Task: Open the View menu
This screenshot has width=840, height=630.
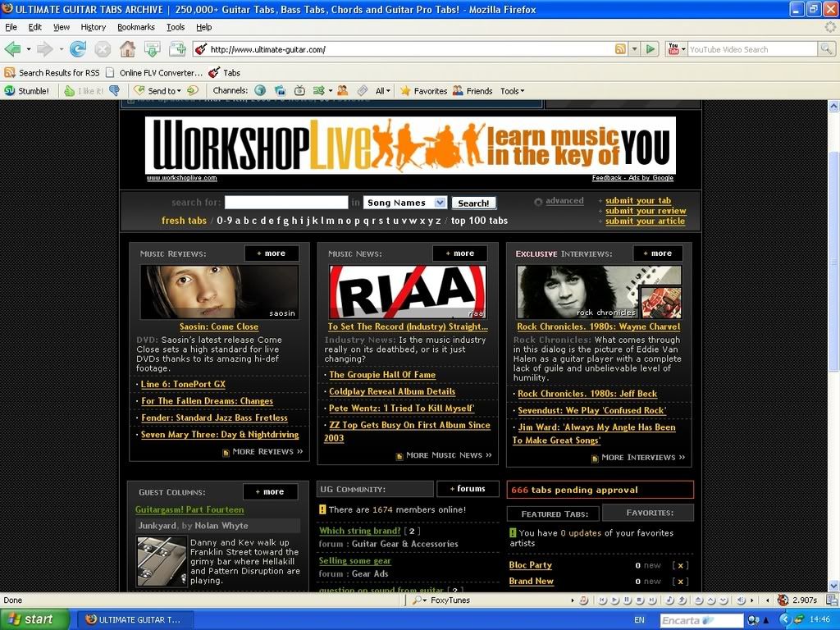Action: [61, 27]
